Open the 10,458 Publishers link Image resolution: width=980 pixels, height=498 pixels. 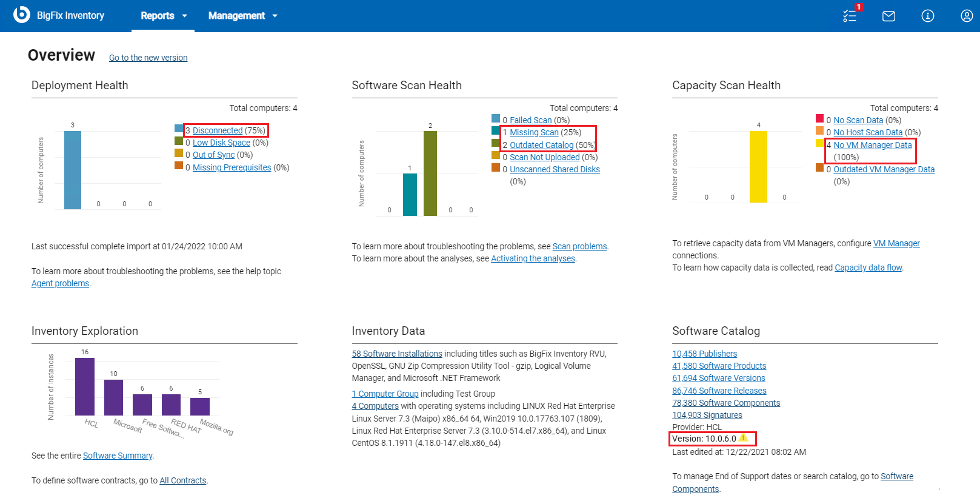704,354
